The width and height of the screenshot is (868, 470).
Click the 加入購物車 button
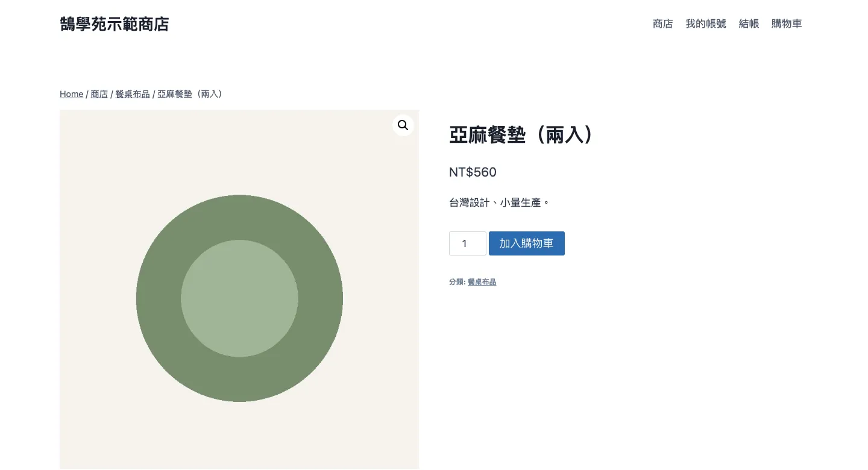[527, 243]
